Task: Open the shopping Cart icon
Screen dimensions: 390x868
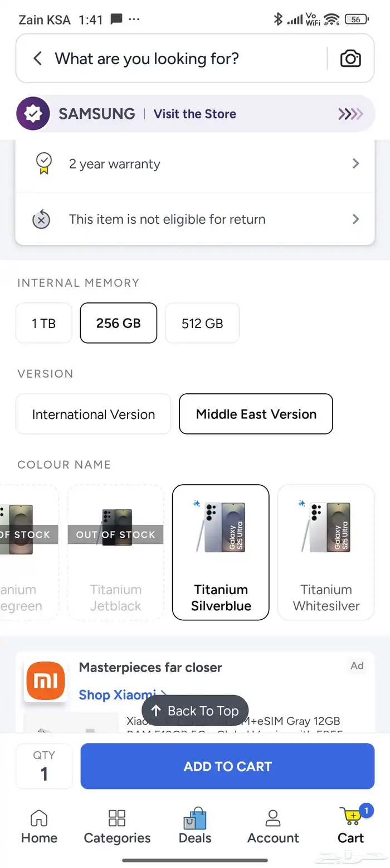Action: [351, 819]
